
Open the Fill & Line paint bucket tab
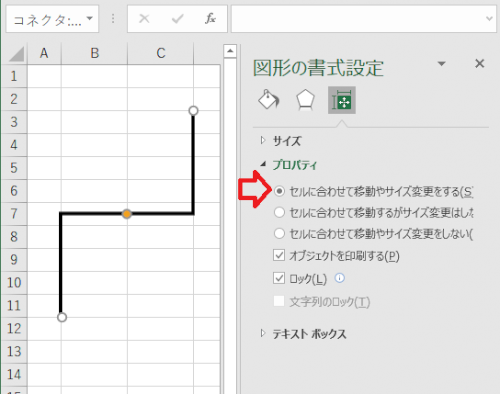[x=269, y=100]
